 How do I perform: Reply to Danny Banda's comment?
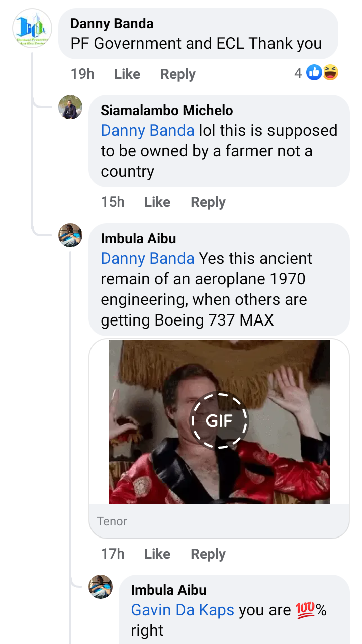coord(177,74)
